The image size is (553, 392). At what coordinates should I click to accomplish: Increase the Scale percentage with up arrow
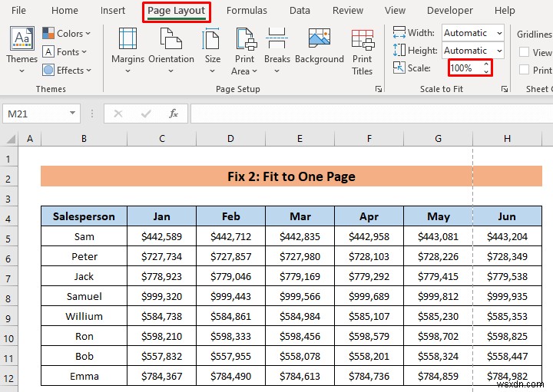pyautogui.click(x=485, y=64)
